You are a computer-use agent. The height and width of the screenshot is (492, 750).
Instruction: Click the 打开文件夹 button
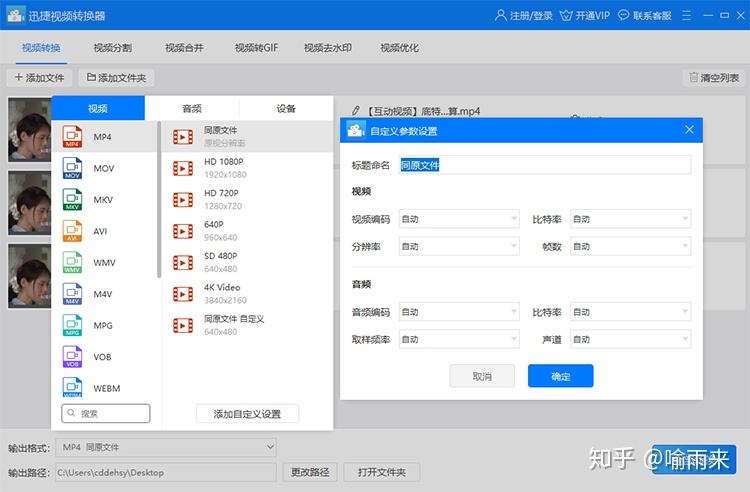pos(382,472)
